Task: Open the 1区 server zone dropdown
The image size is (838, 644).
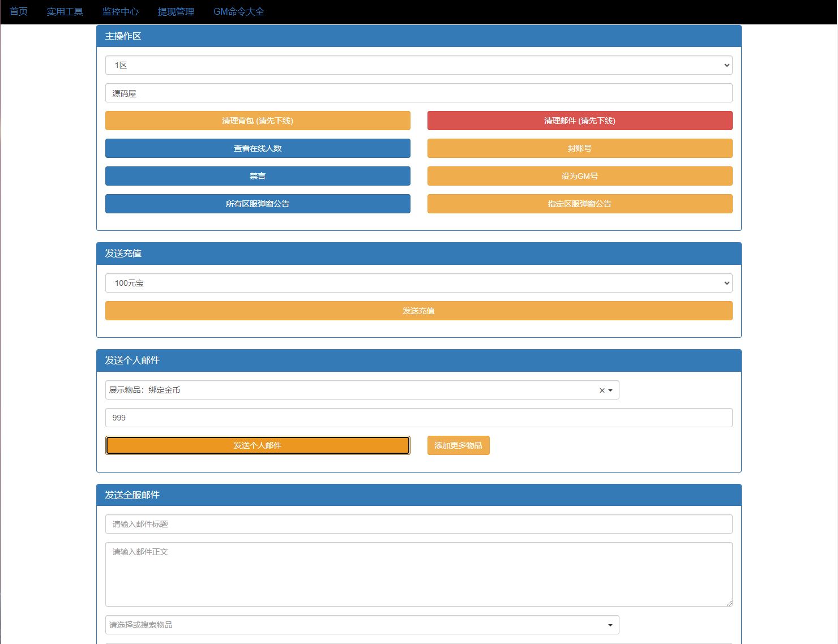Action: (418, 65)
